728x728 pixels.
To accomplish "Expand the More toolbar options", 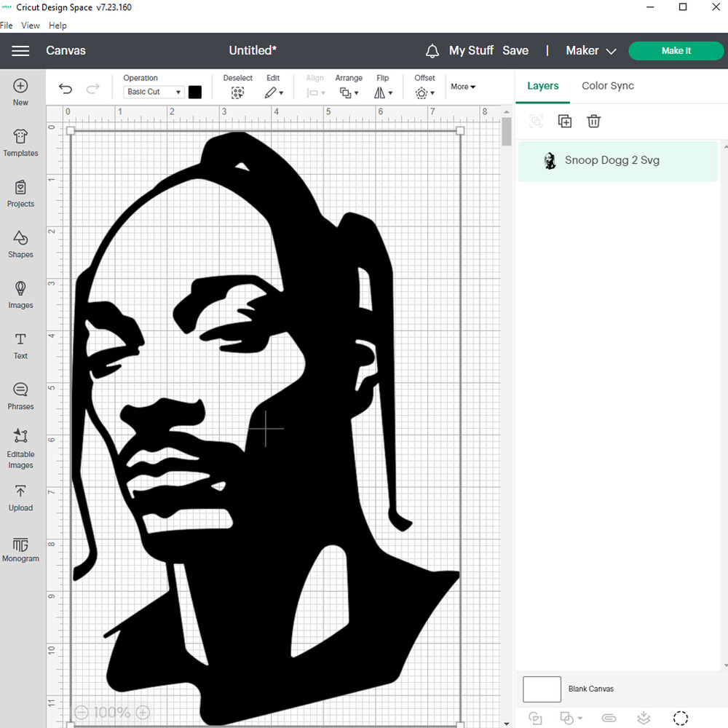I will [463, 87].
